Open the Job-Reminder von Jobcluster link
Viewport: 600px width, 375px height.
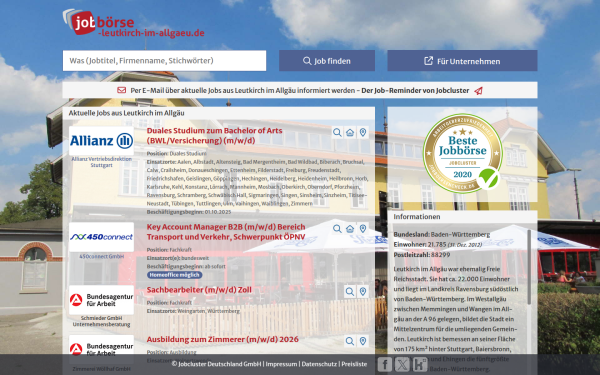pos(415,91)
